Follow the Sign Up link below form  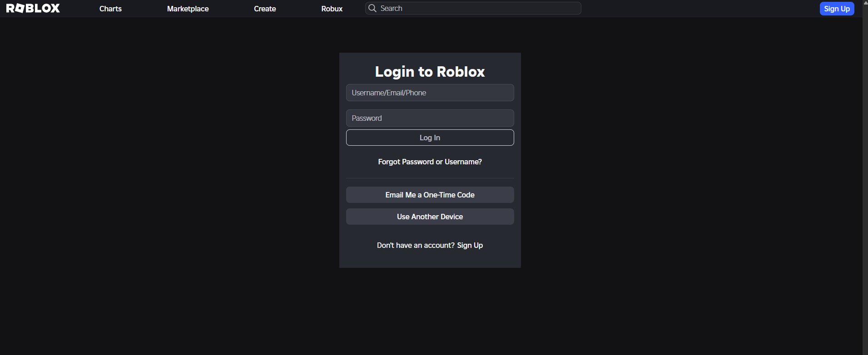point(470,245)
